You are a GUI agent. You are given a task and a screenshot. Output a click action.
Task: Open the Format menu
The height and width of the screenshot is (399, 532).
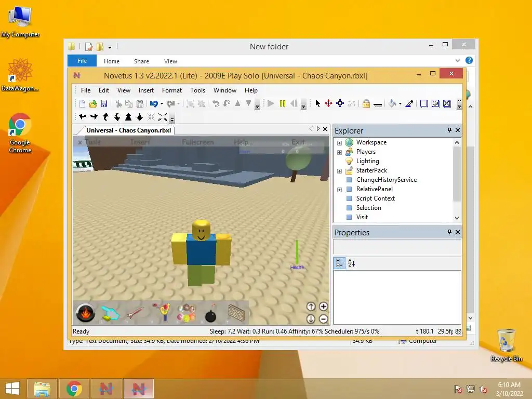pyautogui.click(x=171, y=90)
